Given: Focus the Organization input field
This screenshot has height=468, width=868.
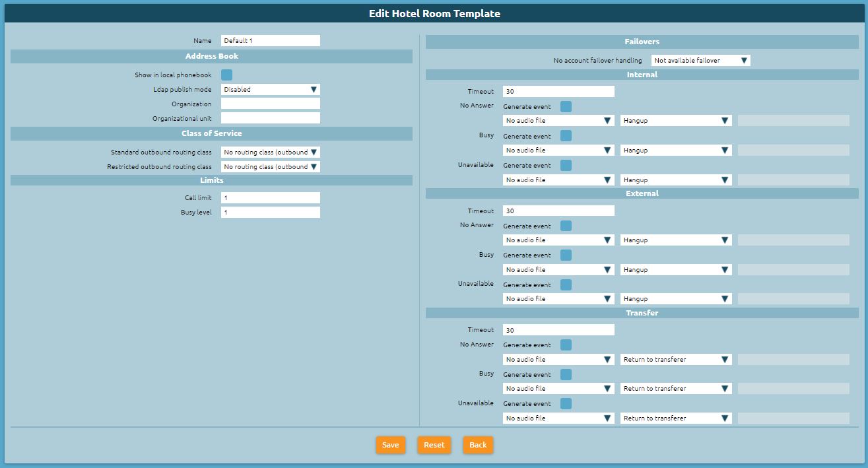Looking at the screenshot, I should 271,104.
